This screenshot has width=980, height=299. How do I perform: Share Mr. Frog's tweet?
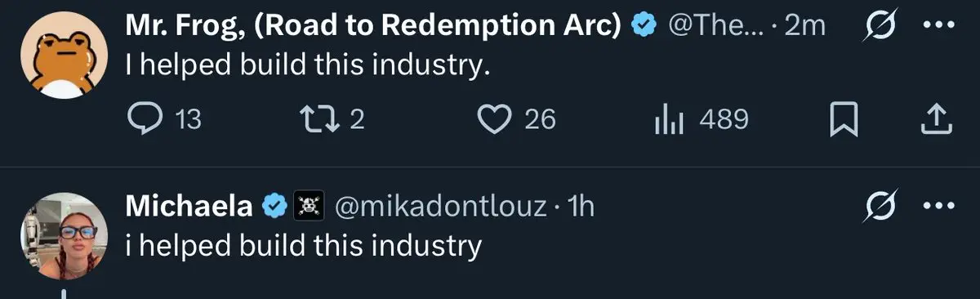[x=937, y=120]
